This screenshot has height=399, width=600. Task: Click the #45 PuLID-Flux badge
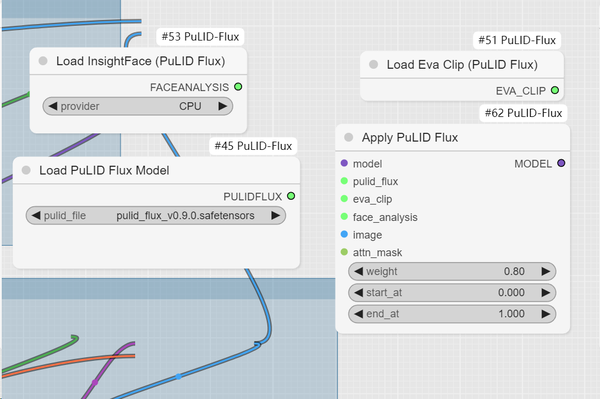tap(253, 146)
